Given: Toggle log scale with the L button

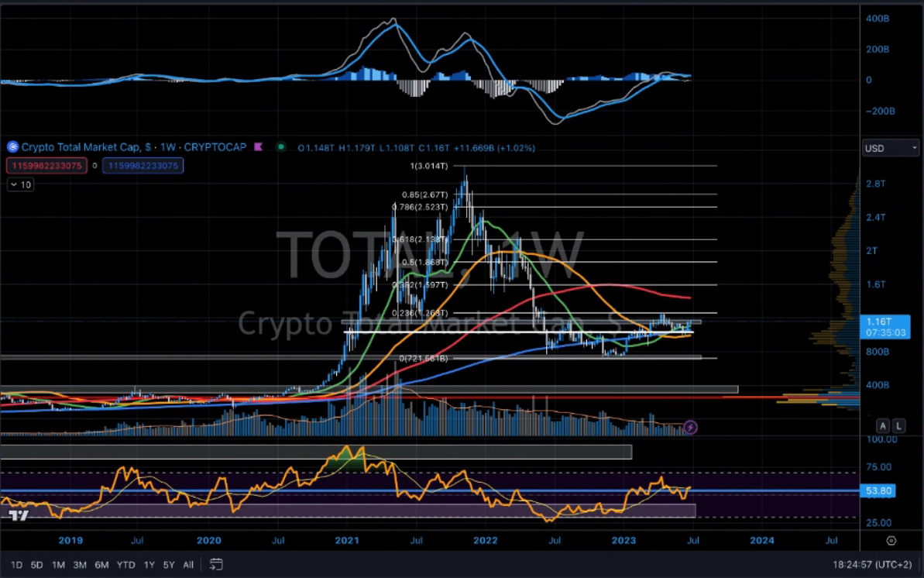Looking at the screenshot, I should coord(898,426).
